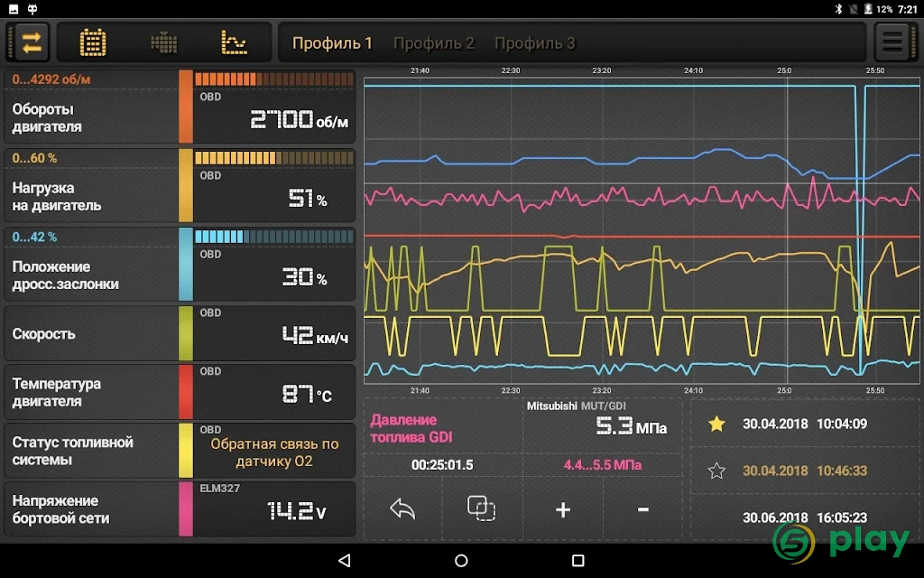
Task: Open the engine diagnostics icon
Action: [164, 42]
